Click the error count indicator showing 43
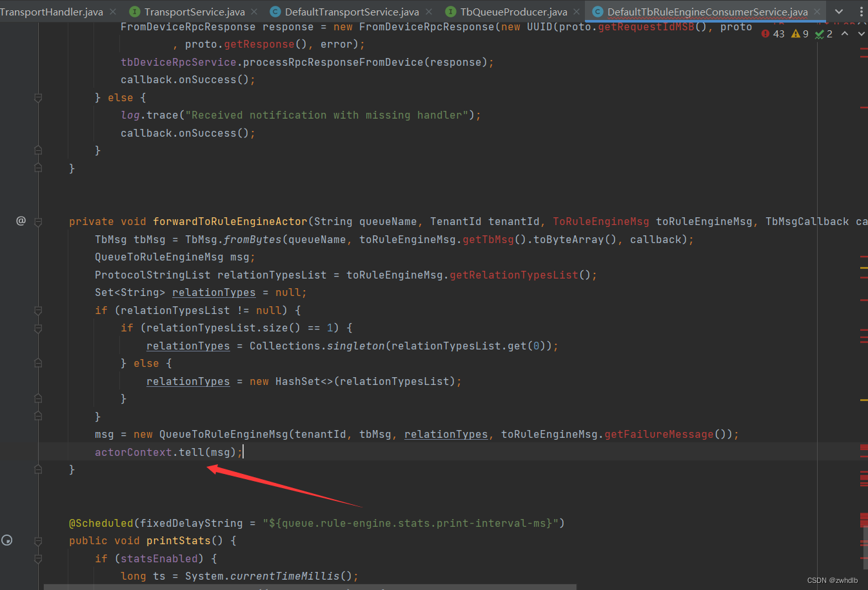Image resolution: width=868 pixels, height=590 pixels. click(x=773, y=34)
